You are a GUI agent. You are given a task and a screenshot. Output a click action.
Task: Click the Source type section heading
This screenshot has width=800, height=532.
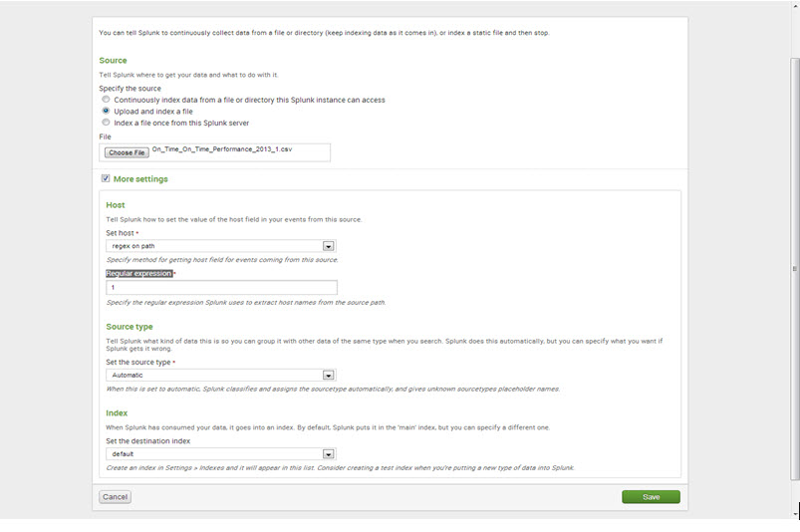(130, 327)
